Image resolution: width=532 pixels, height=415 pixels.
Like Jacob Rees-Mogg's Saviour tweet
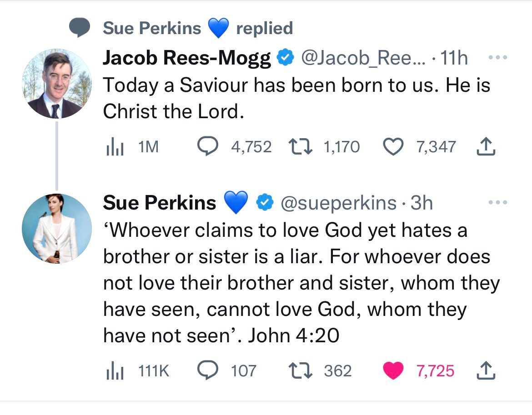coord(393,146)
